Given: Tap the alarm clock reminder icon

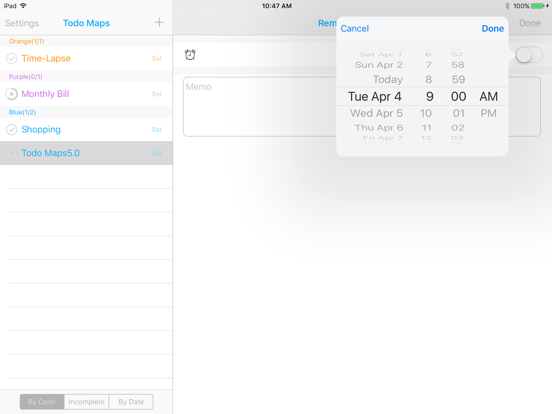Looking at the screenshot, I should pos(190,55).
